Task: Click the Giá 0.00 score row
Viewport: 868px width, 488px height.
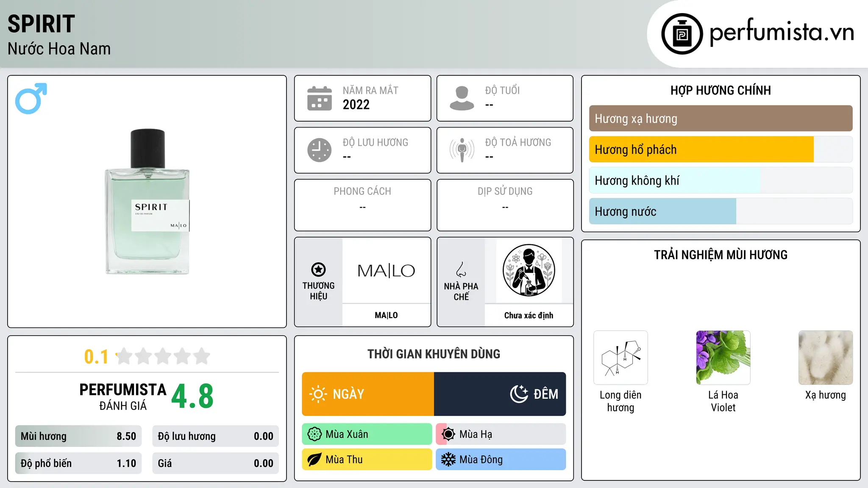Action: (215, 463)
